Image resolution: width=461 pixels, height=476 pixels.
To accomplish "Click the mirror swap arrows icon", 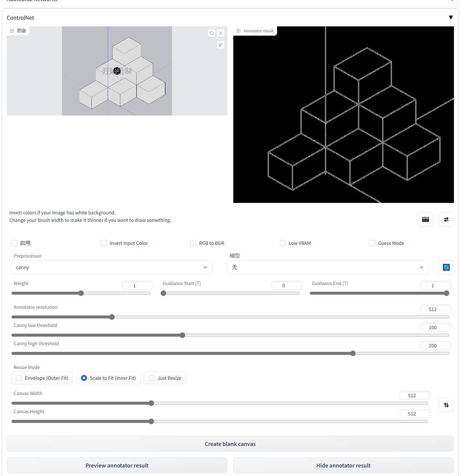I will pyautogui.click(x=446, y=219).
